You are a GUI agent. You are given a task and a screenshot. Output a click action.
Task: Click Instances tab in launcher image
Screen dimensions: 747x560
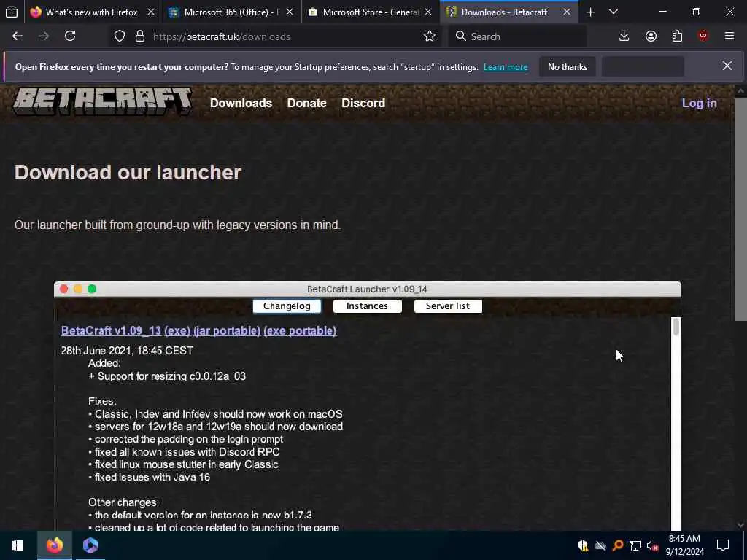click(368, 306)
